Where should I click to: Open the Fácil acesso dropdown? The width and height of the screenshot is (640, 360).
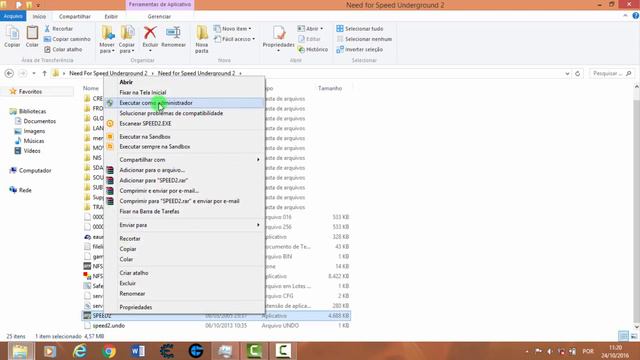(x=234, y=39)
